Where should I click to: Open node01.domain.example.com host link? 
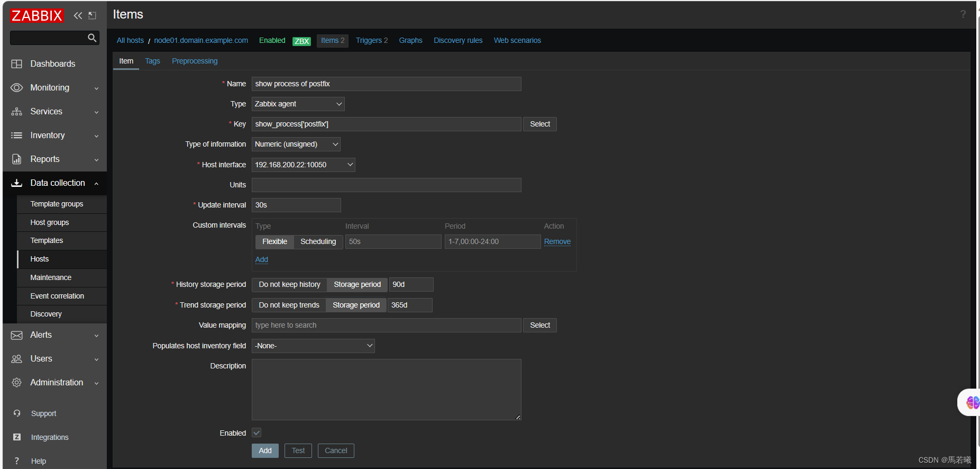201,40
